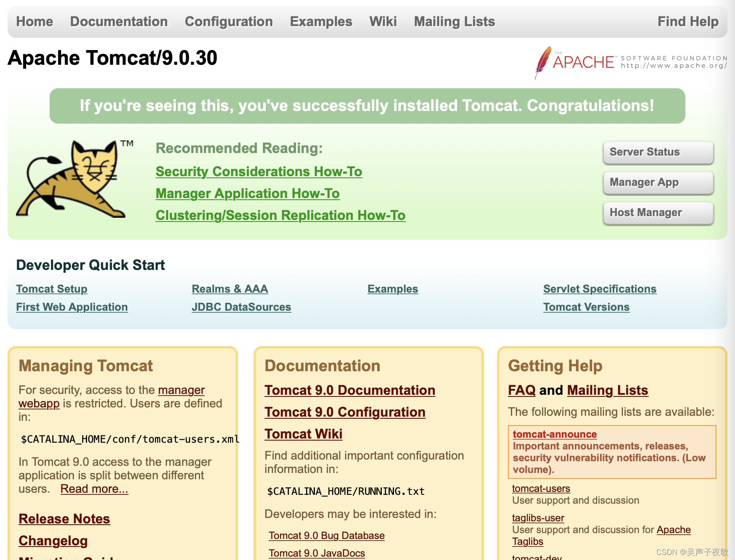Click the $CATALINA_HOME/RUNNING.txt path text
Image resolution: width=735 pixels, height=560 pixels.
click(346, 491)
